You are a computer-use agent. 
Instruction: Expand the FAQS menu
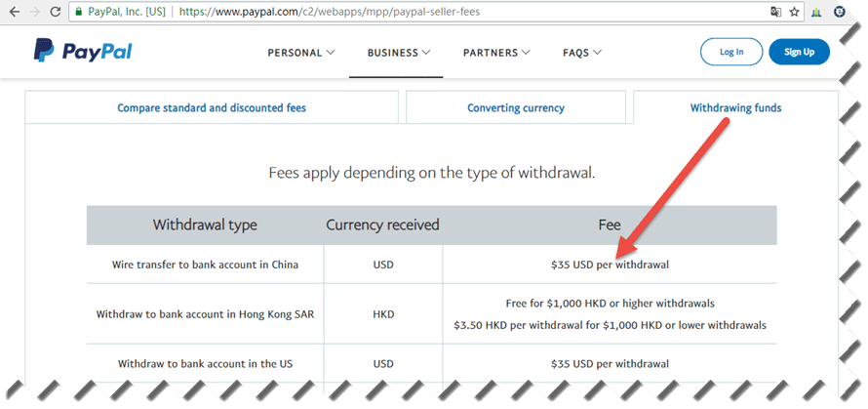pyautogui.click(x=582, y=53)
